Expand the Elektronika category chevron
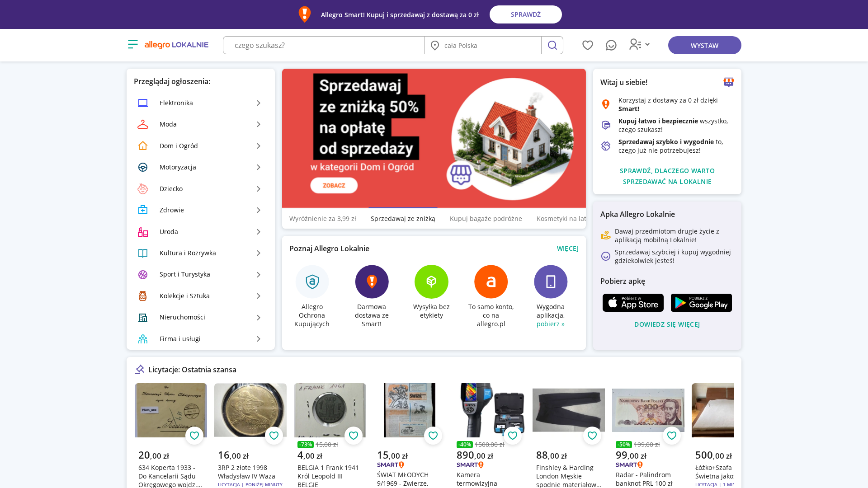Screen dimensions: 868x488 coord(259,103)
